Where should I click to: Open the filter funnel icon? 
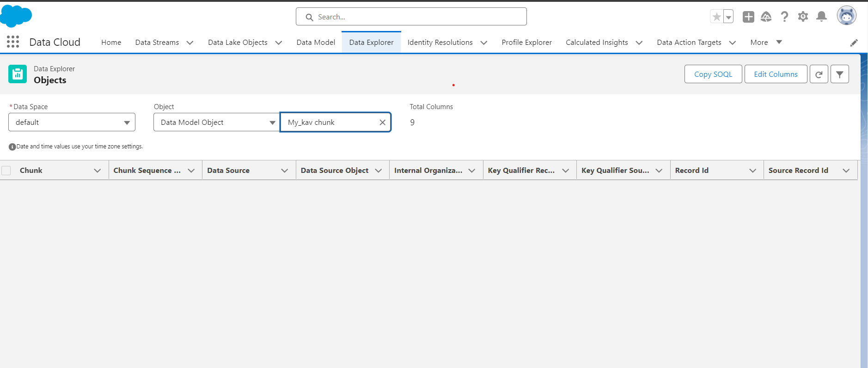(x=840, y=74)
